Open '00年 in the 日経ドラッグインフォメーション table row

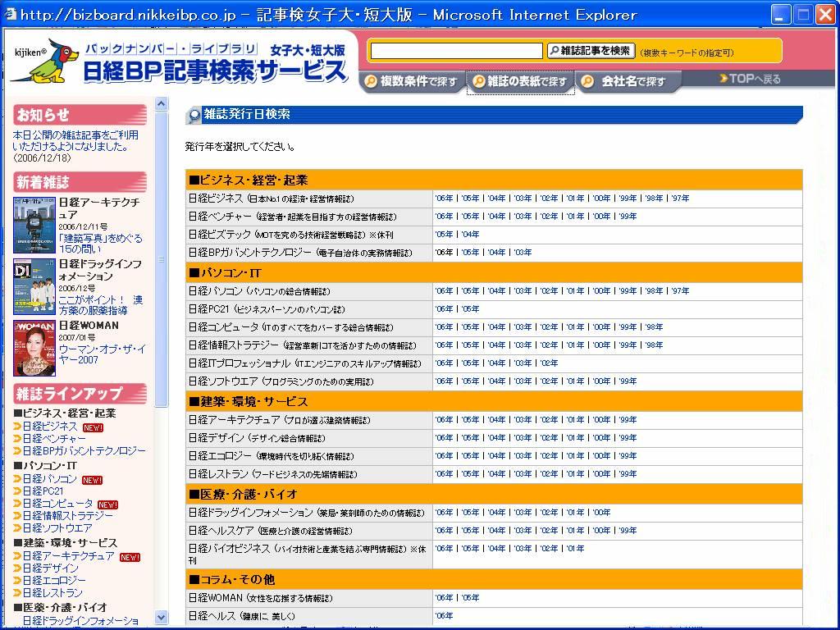point(601,513)
